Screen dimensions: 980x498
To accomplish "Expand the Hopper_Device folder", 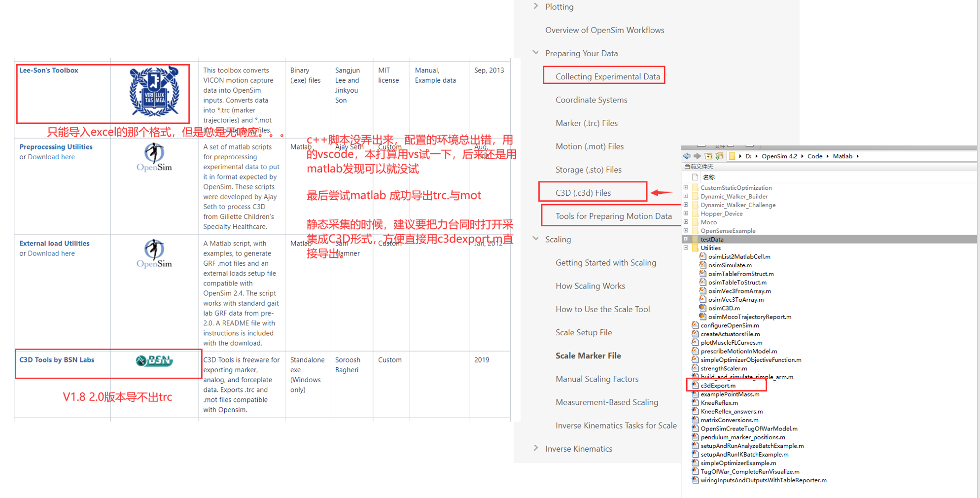I will 686,213.
